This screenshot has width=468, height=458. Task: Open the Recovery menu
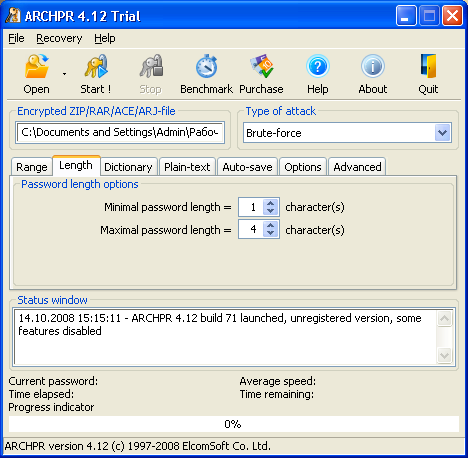59,38
